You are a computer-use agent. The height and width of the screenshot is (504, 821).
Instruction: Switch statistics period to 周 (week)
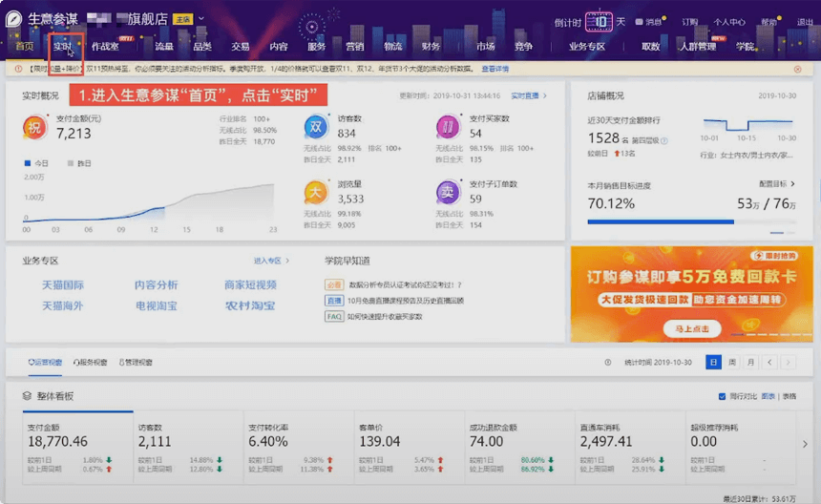tap(732, 363)
